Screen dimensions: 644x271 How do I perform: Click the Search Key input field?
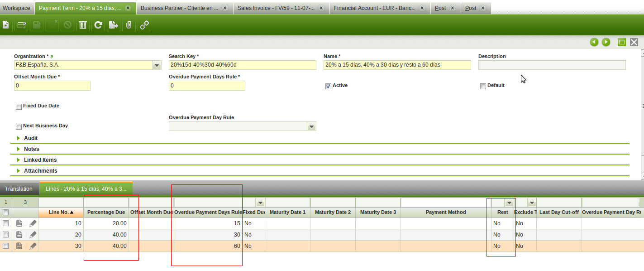243,65
